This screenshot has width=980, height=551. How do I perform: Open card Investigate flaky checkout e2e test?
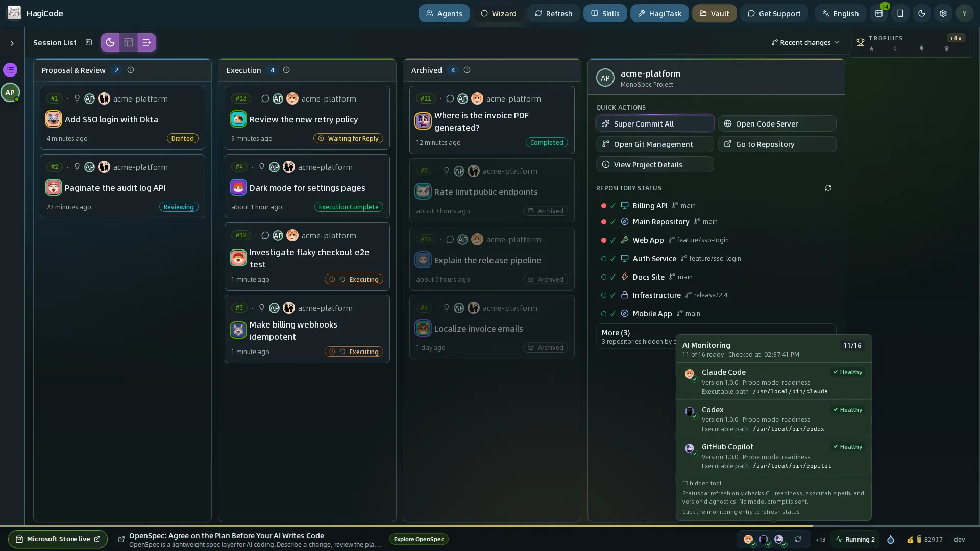[307, 257]
